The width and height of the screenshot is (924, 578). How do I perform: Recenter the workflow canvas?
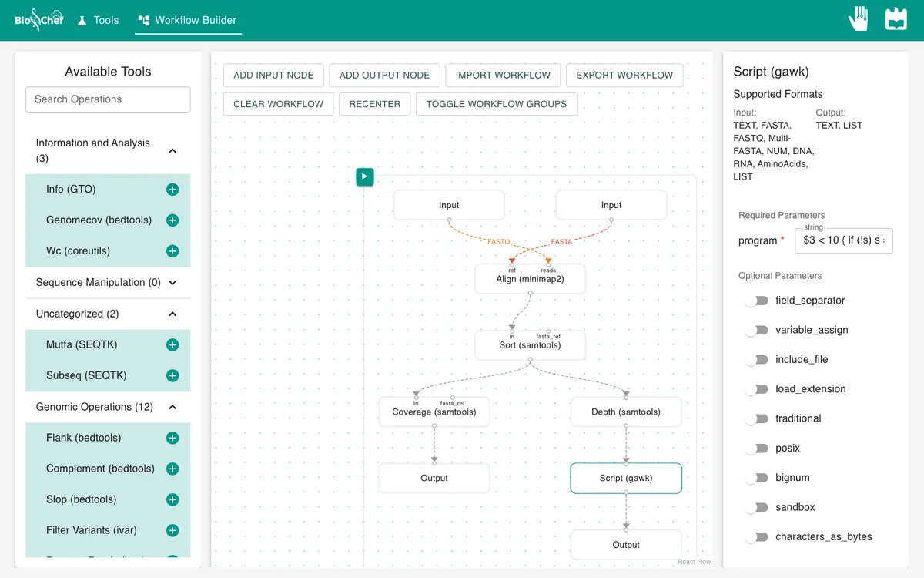tap(375, 104)
